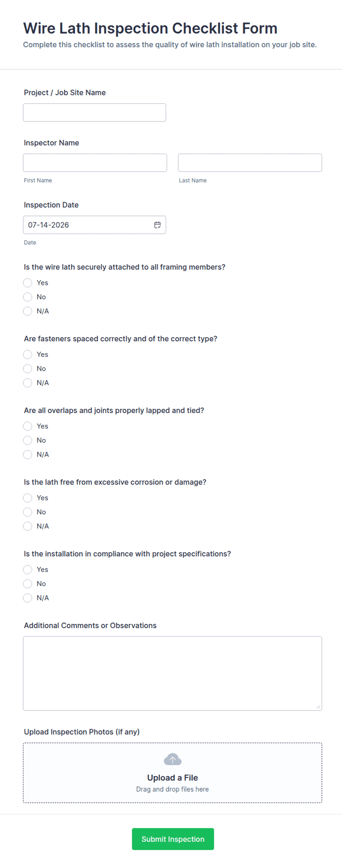Focus the inspector Last Name field
Image resolution: width=342 pixels, height=868 pixels.
click(x=250, y=163)
